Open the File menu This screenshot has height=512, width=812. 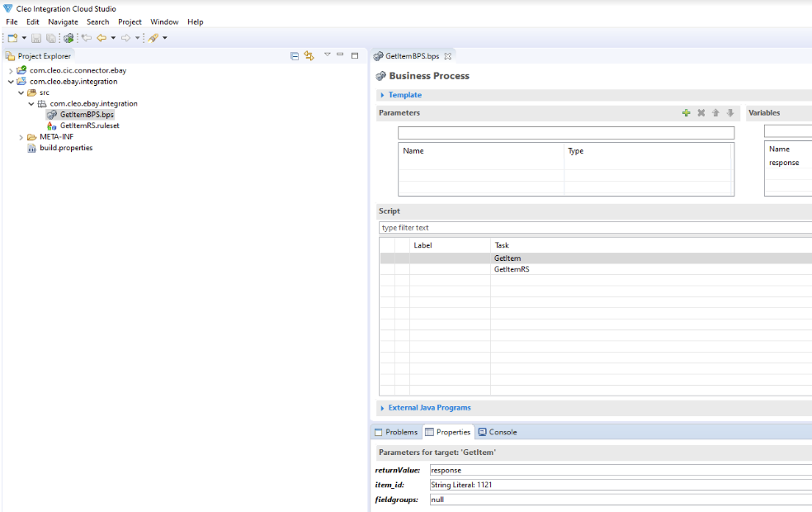(x=12, y=21)
